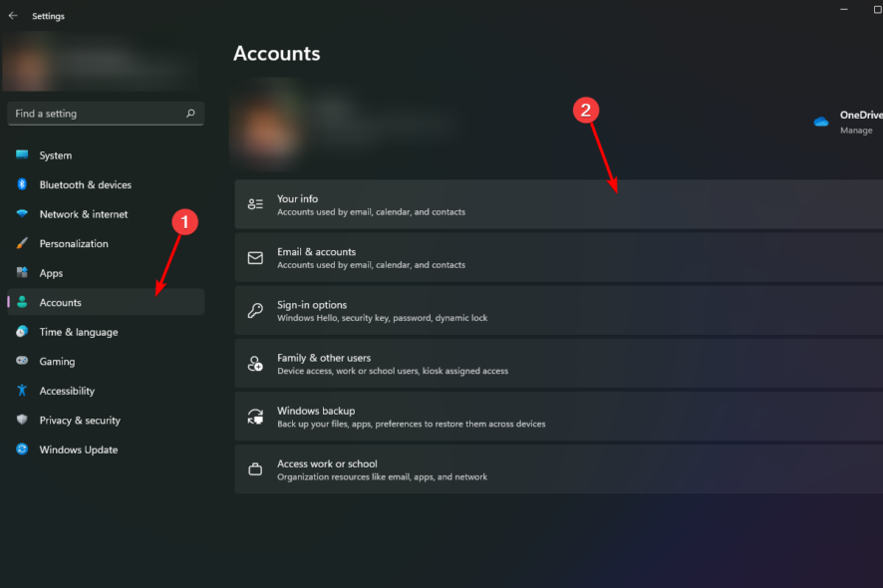The height and width of the screenshot is (588, 883).
Task: Open Network & internet via its globe icon
Action: 24,213
